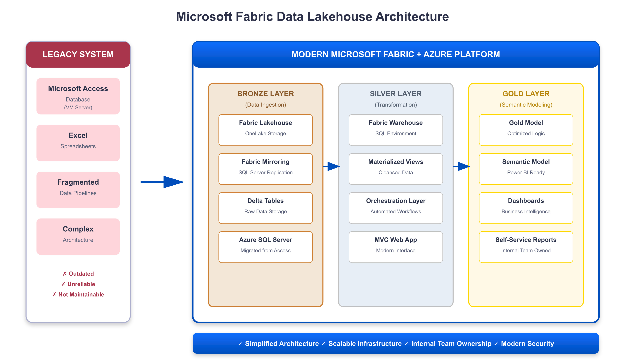
Task: Click the BRONZE LAYER heading
Action: tap(265, 94)
